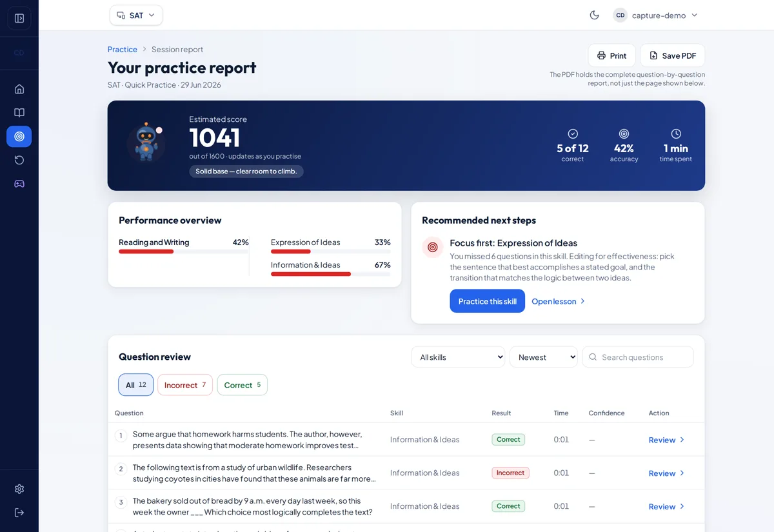This screenshot has width=774, height=532.
Task: Click the file download icon in Save PDF
Action: tap(653, 55)
